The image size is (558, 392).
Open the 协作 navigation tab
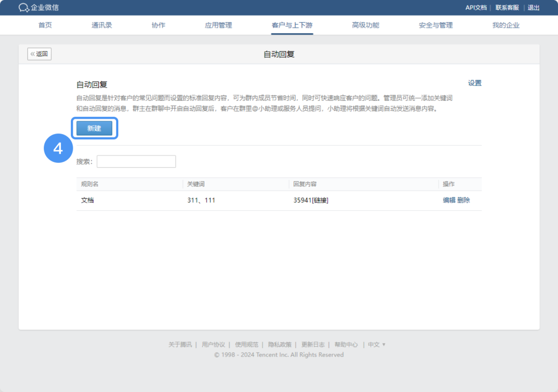158,25
